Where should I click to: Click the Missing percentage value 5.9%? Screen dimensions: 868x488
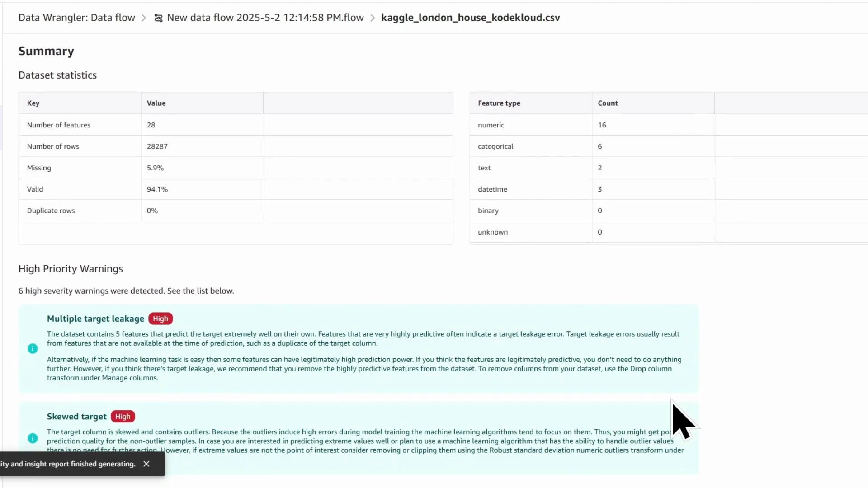[x=155, y=168]
